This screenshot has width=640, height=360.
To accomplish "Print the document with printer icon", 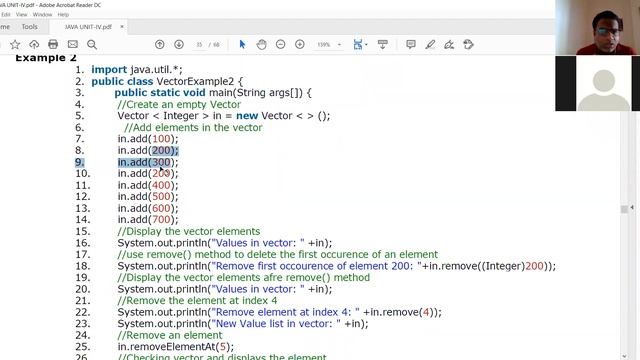I will 53,44.
